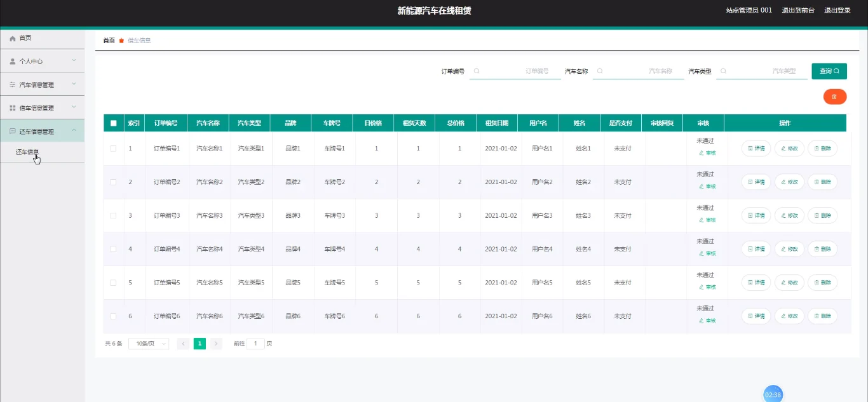Click the 订单编号 column header
Image resolution: width=868 pixels, height=402 pixels.
167,123
